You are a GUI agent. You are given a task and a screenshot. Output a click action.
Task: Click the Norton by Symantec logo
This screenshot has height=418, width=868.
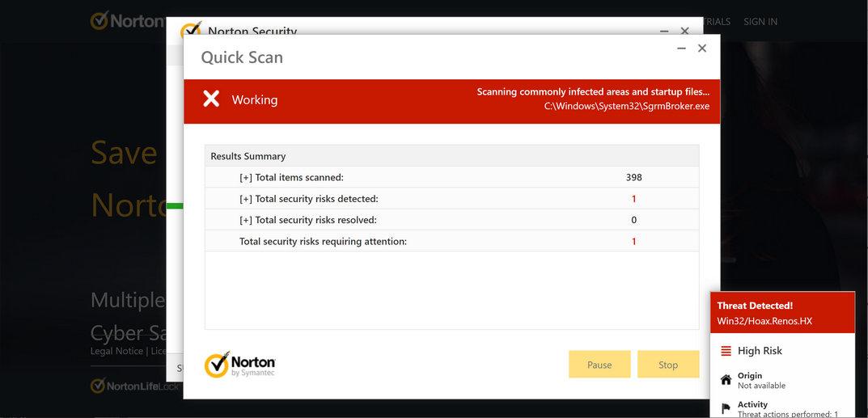[x=239, y=365]
